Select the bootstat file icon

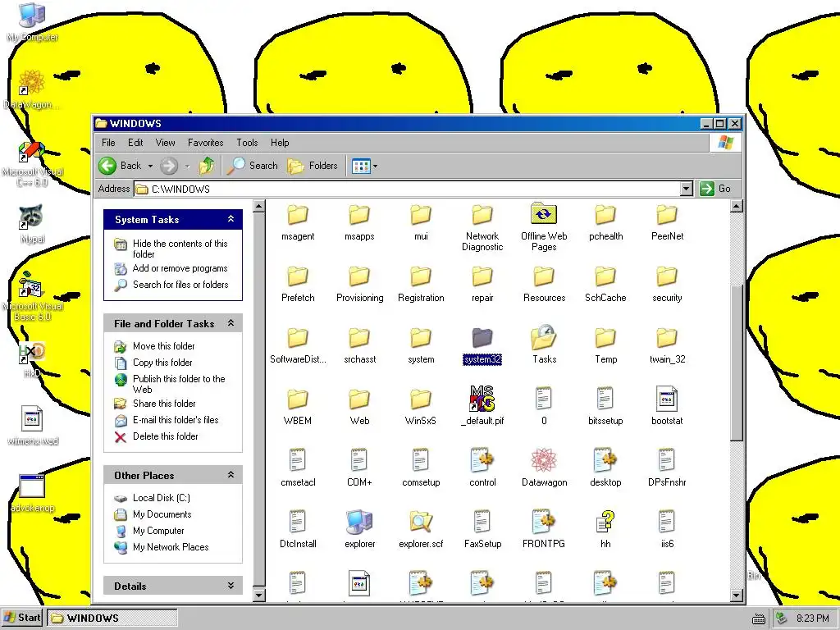(x=667, y=399)
